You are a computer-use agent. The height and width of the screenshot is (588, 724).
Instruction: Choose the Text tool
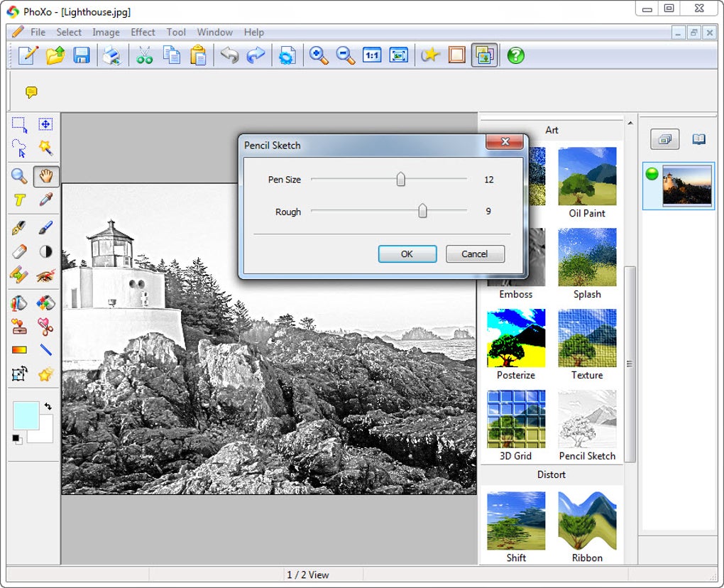(x=19, y=200)
